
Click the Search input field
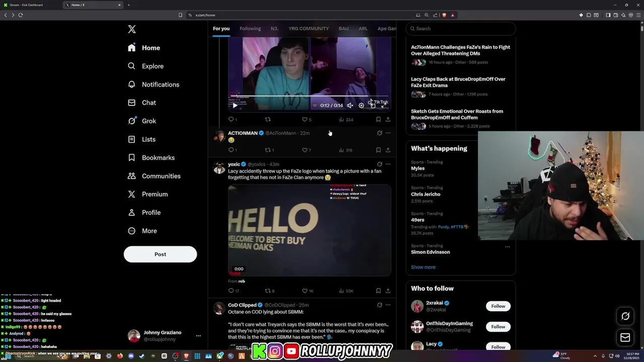pyautogui.click(x=460, y=29)
